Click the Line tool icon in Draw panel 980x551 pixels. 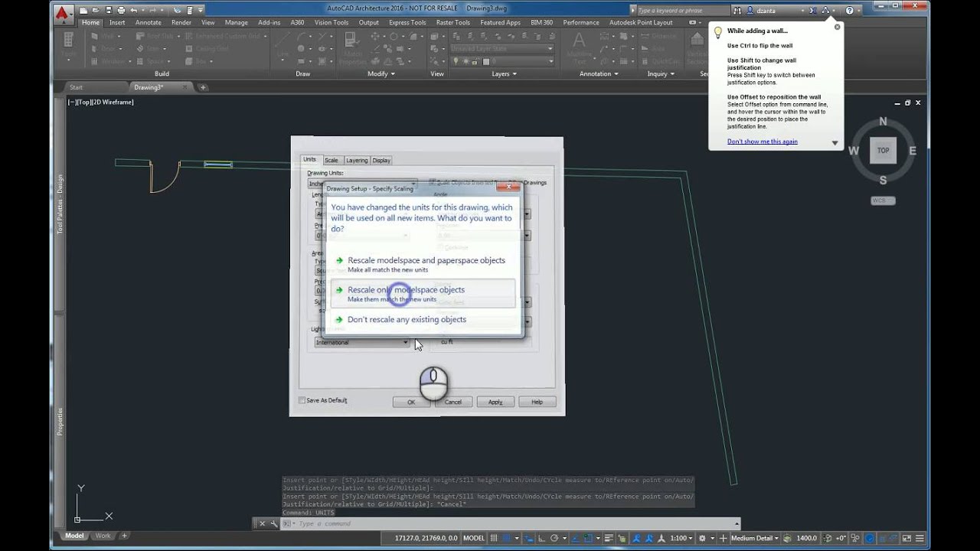point(284,39)
